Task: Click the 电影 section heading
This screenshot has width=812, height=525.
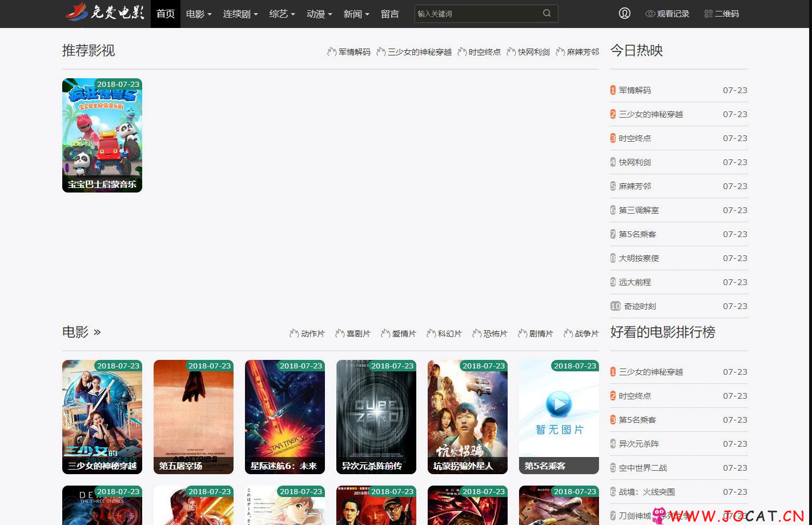Action: pos(75,332)
